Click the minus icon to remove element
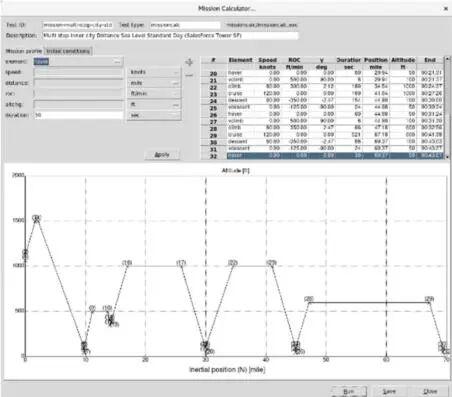 click(x=189, y=76)
